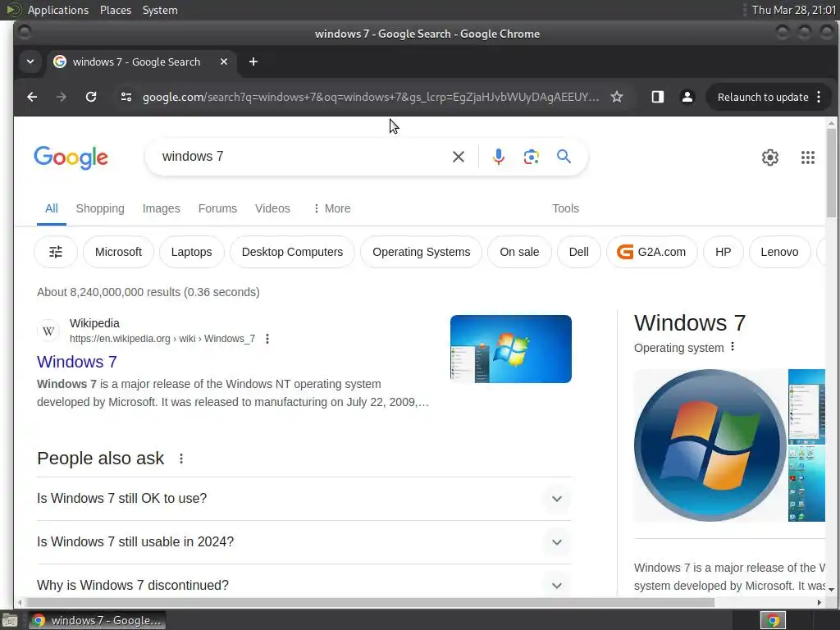Image resolution: width=840 pixels, height=630 pixels.
Task: Expand "Is Windows 7 still usable in 2024?"
Action: (x=304, y=541)
